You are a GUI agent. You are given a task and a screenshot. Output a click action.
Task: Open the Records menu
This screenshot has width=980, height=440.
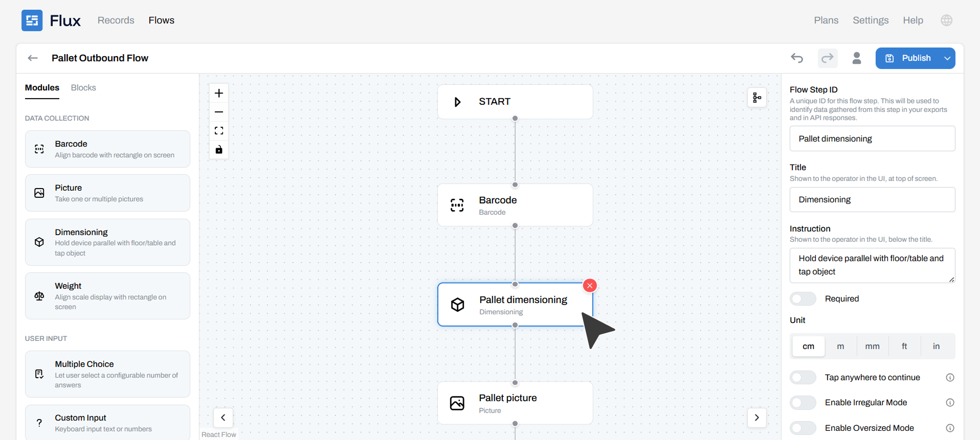pyautogui.click(x=116, y=20)
